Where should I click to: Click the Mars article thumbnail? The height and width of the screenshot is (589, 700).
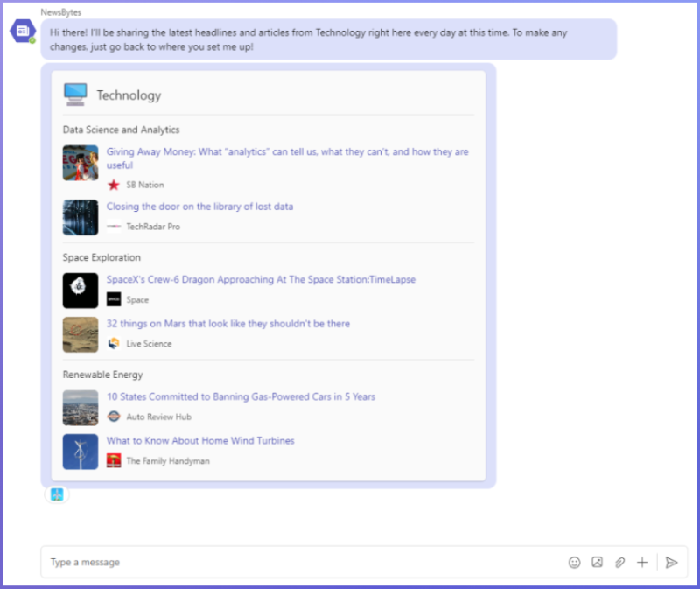[x=80, y=334]
